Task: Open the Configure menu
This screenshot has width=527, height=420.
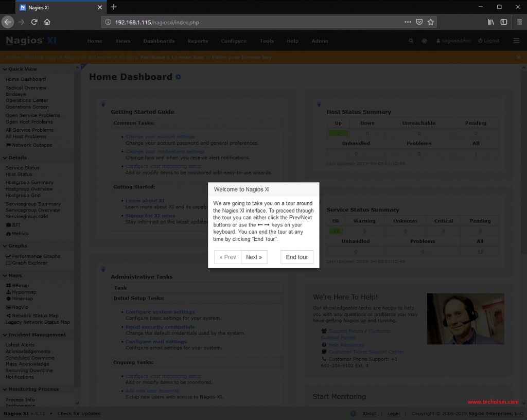Action: click(234, 41)
